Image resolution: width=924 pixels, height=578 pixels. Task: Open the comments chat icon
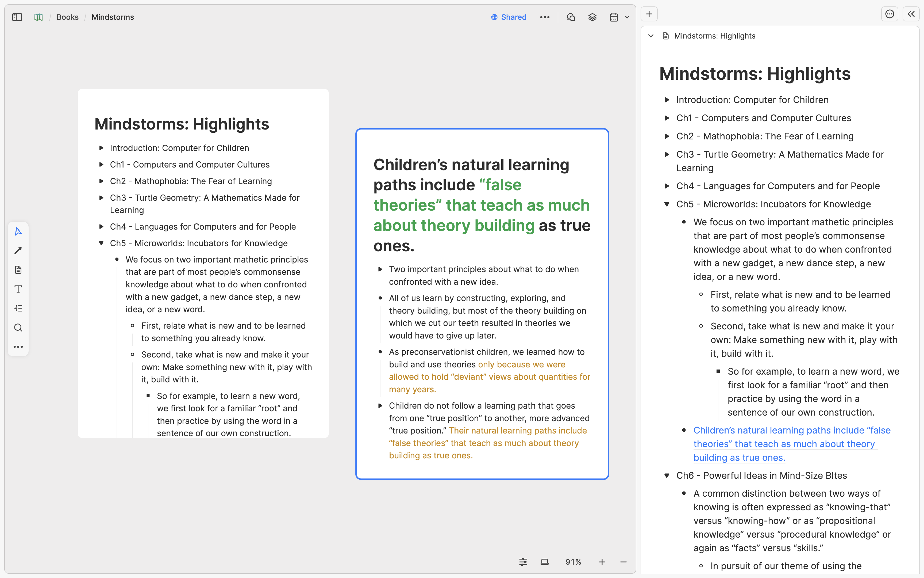[571, 17]
